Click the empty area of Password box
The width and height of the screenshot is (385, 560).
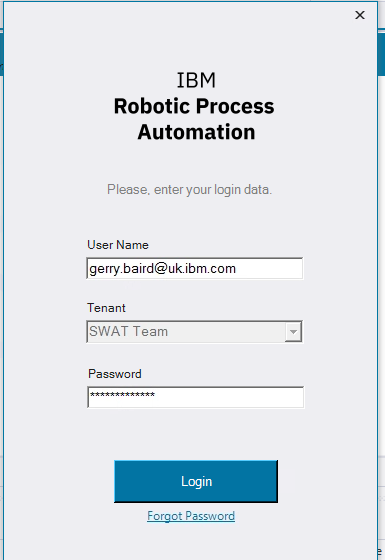click(x=229, y=397)
